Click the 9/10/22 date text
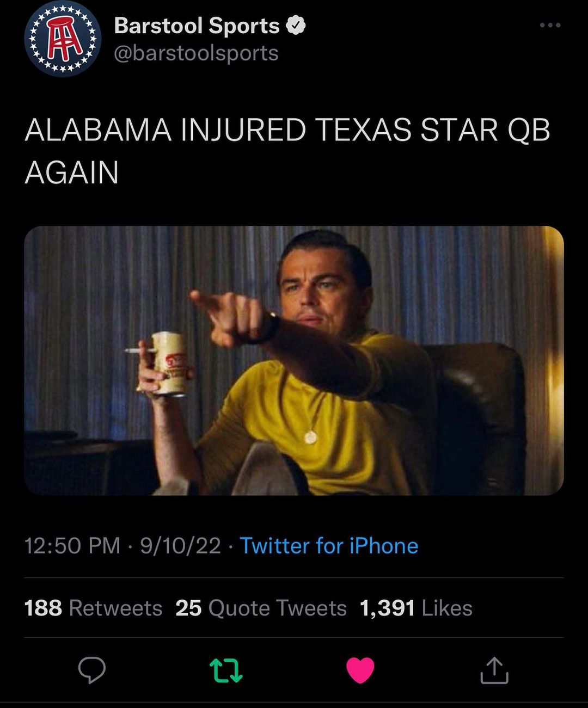This screenshot has width=588, height=708. pyautogui.click(x=180, y=546)
